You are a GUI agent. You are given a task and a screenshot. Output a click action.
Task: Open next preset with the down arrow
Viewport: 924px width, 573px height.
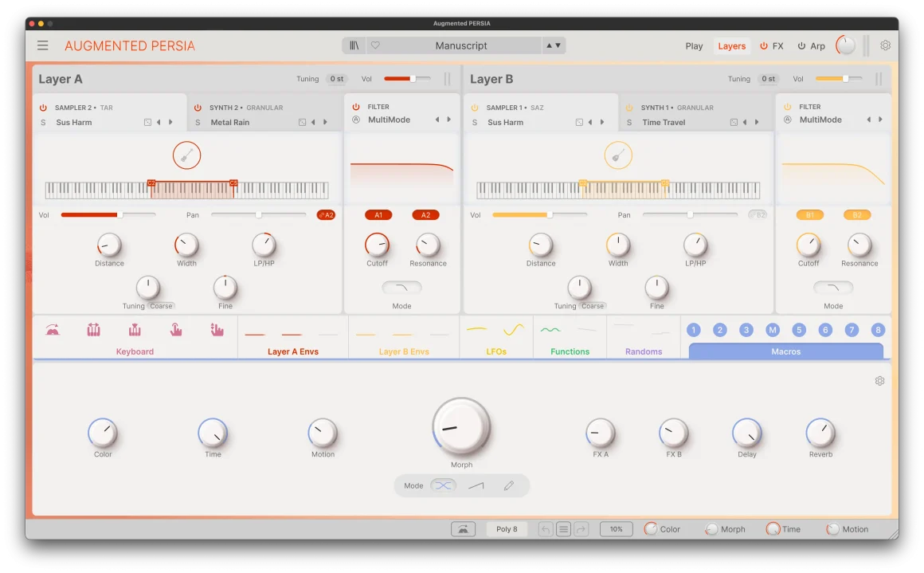click(x=558, y=45)
